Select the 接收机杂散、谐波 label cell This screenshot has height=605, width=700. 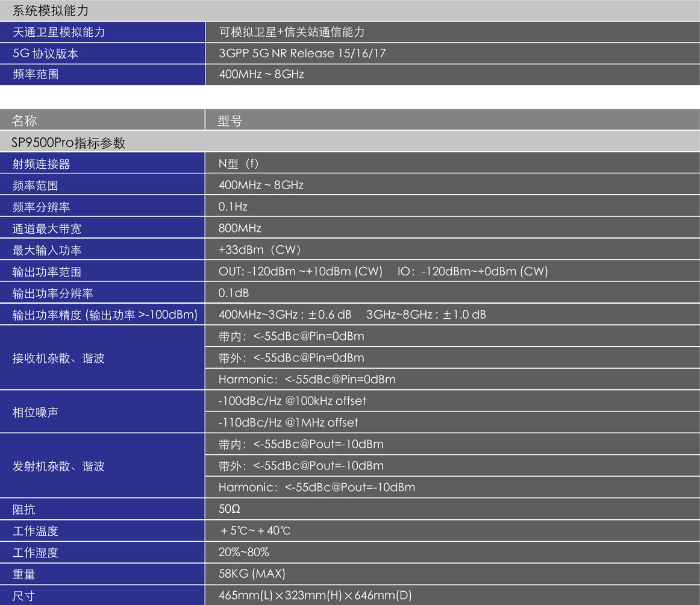58,359
